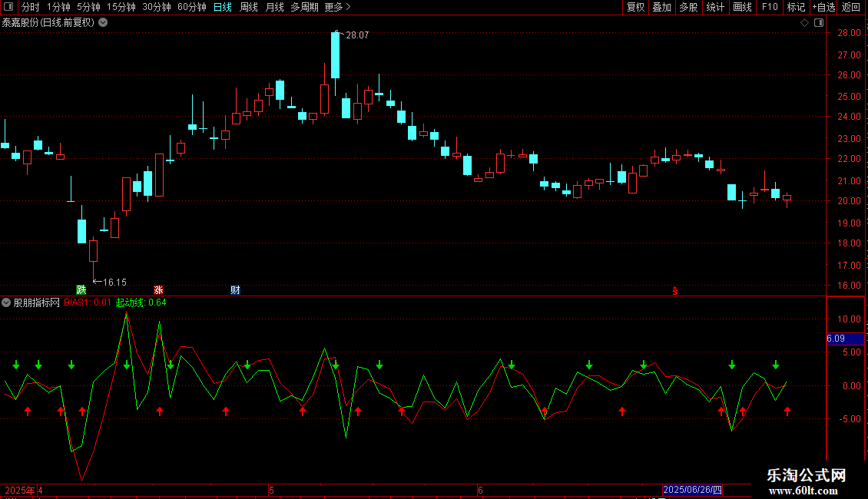The width and height of the screenshot is (868, 499).
Task: Switch to 周线 weekly chart
Action: point(249,7)
